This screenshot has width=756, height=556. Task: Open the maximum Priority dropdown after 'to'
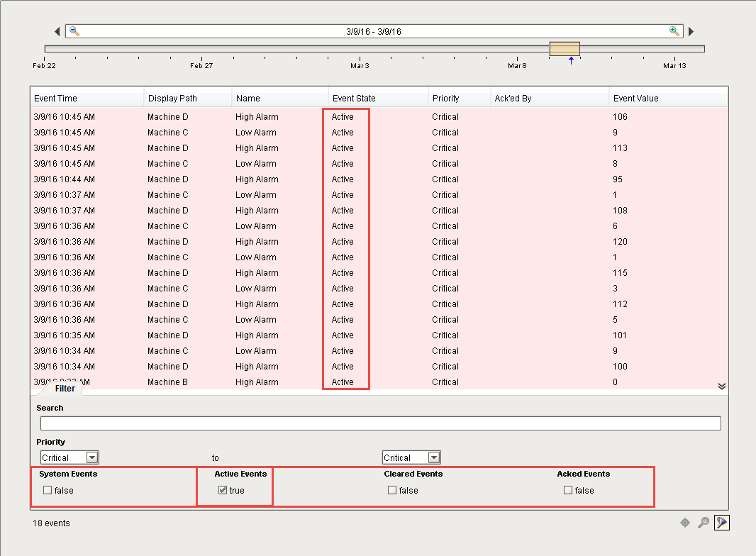pyautogui.click(x=434, y=457)
